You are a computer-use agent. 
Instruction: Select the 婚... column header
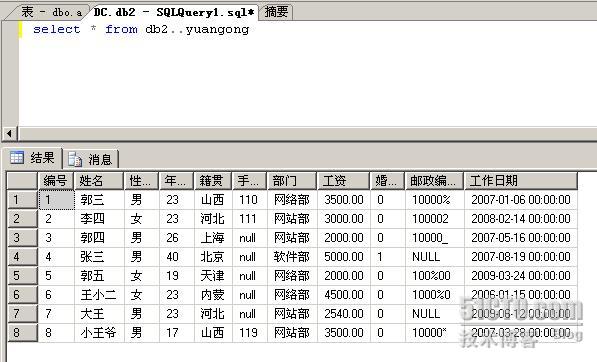pyautogui.click(x=387, y=180)
